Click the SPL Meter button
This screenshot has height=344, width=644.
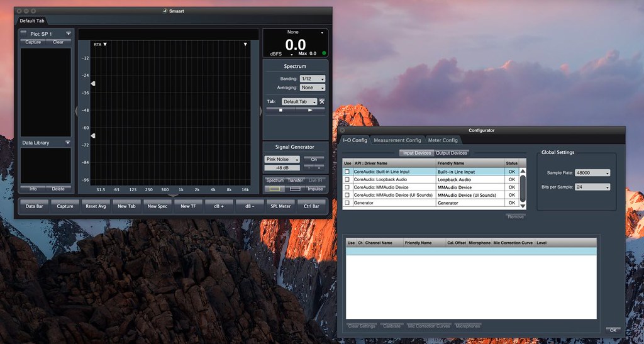coord(280,206)
